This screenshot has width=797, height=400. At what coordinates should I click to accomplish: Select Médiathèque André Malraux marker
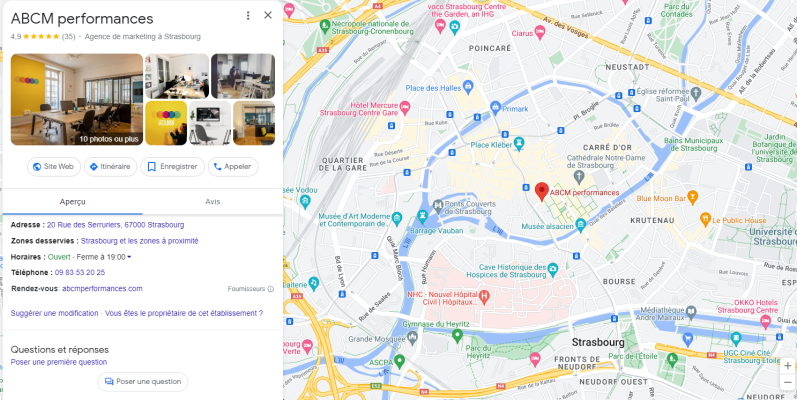[x=691, y=312]
